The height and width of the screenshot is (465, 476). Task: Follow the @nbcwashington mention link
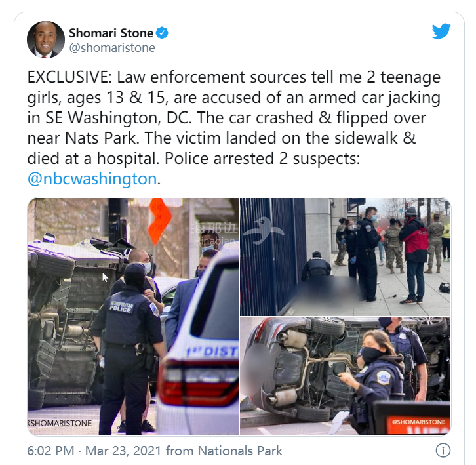click(x=92, y=178)
